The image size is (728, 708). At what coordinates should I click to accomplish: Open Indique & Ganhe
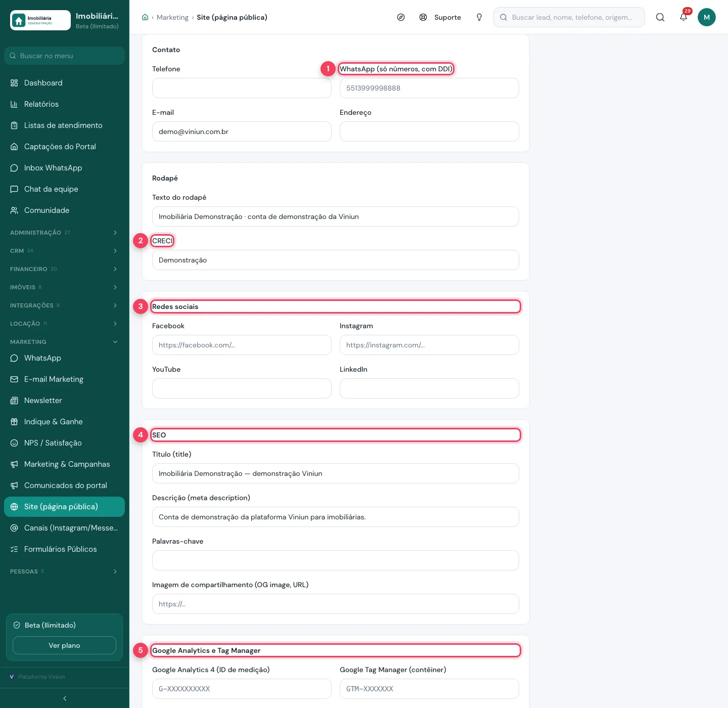[64, 422]
